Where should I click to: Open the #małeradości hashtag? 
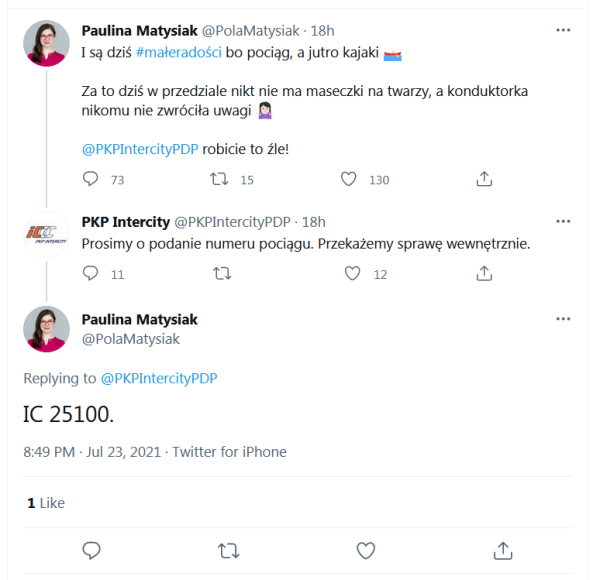(x=173, y=51)
